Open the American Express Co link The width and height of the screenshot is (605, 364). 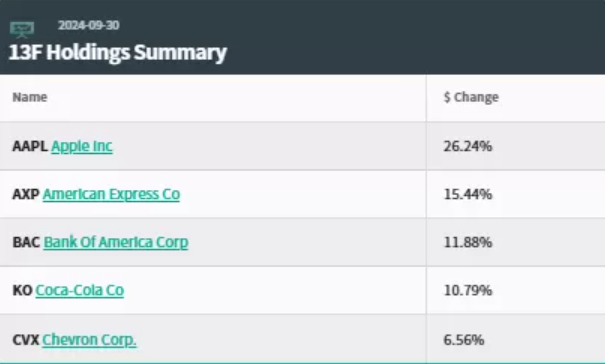[x=112, y=194]
